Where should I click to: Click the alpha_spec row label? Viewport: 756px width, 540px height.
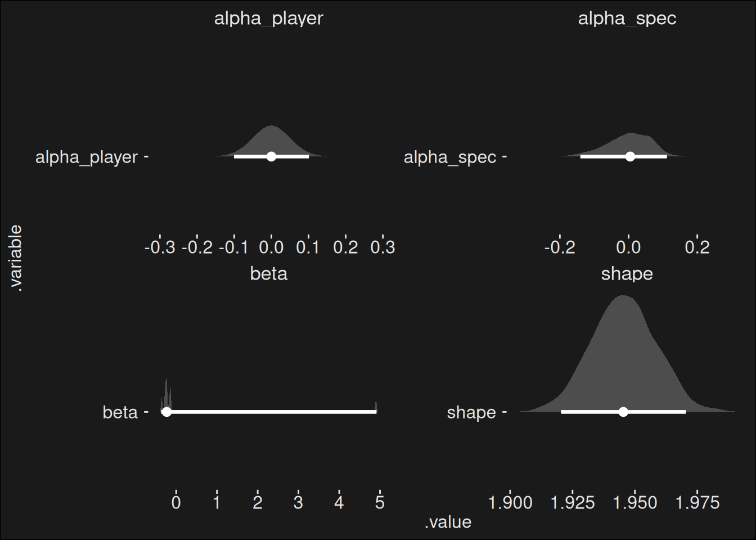pyautogui.click(x=450, y=157)
